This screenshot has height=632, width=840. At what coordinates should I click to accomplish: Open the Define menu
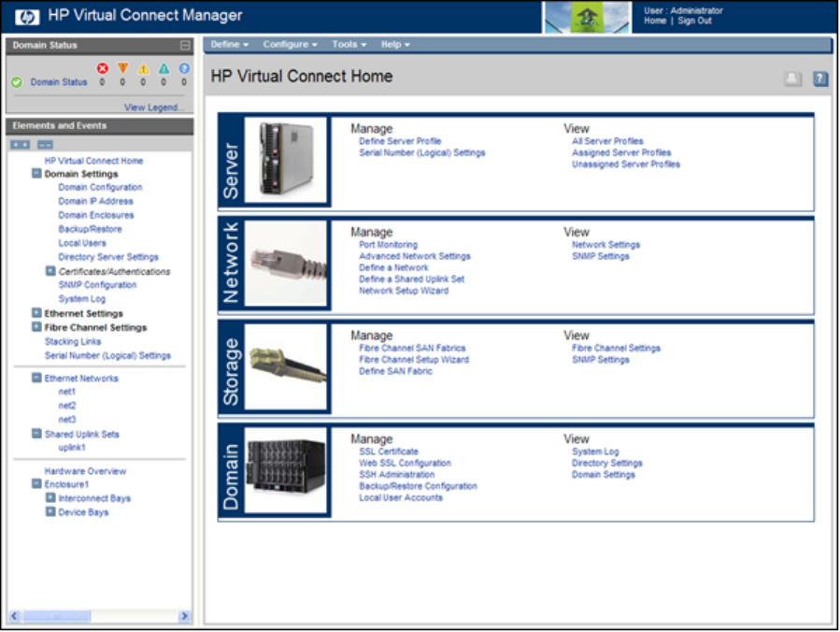point(229,44)
